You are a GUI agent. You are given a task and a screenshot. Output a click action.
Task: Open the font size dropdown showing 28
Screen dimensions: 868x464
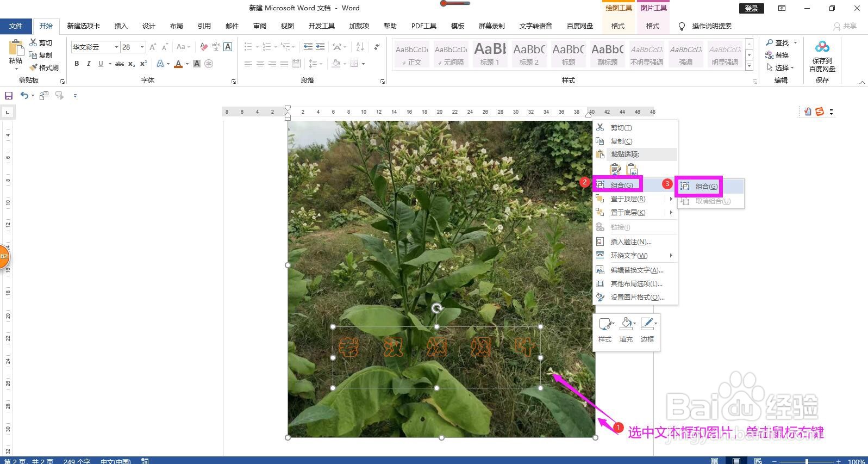pyautogui.click(x=142, y=47)
